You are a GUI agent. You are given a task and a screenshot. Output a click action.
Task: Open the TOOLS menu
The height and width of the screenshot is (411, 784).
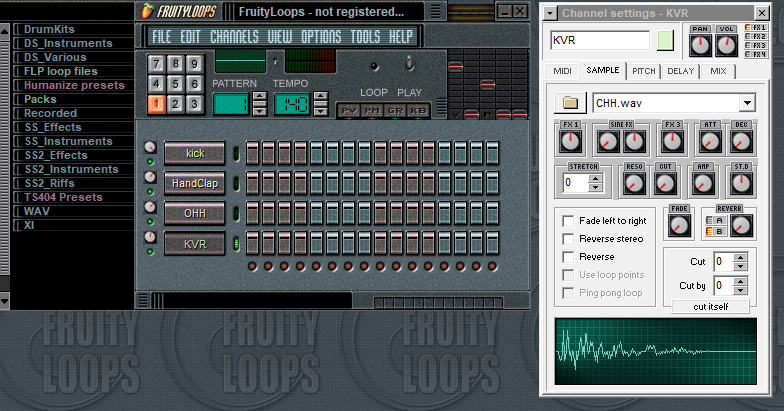click(x=365, y=36)
